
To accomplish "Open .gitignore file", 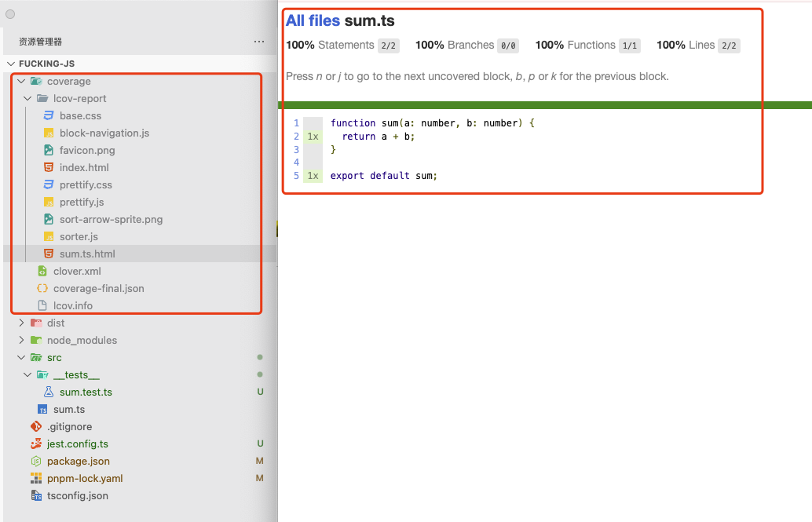I will point(69,426).
